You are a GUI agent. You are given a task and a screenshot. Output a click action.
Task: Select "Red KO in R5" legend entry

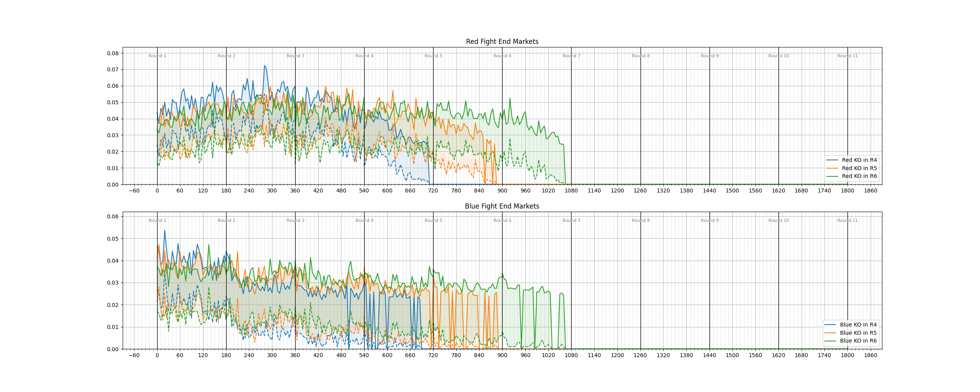(x=859, y=168)
